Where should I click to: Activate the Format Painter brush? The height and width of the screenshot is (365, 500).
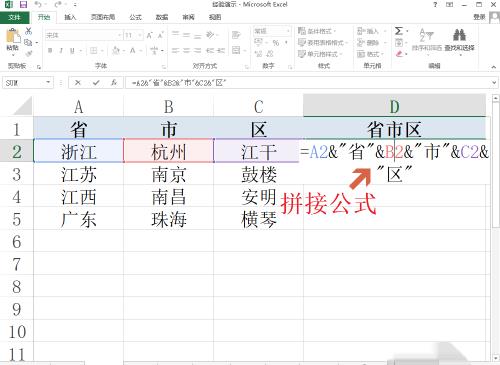(x=29, y=53)
